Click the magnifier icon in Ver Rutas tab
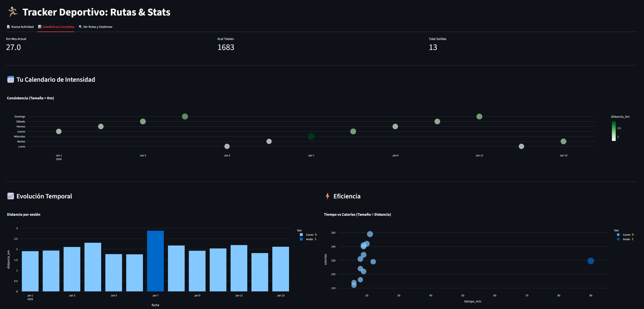 (80, 27)
